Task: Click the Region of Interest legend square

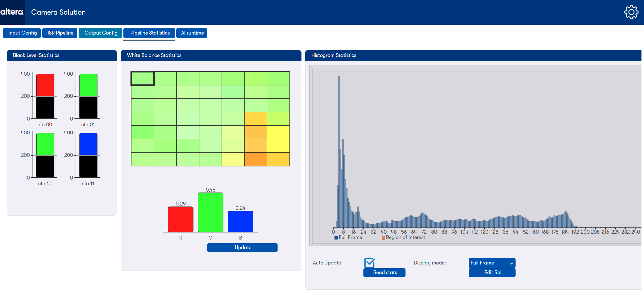Action: coord(383,238)
